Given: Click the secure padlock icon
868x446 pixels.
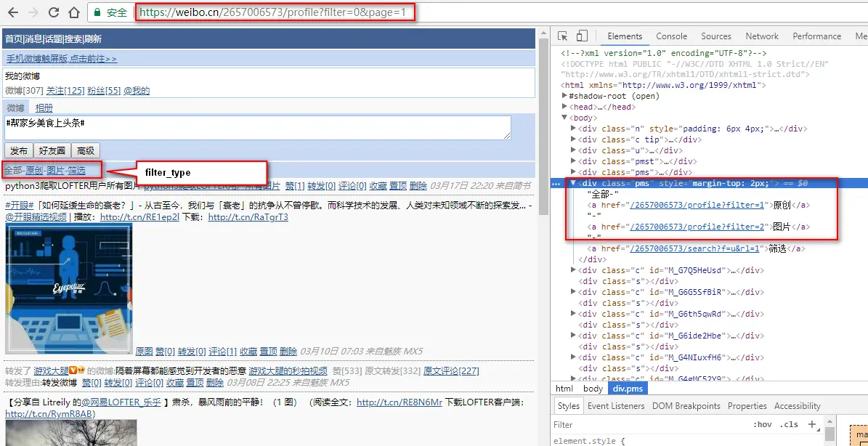Looking at the screenshot, I should pos(97,12).
